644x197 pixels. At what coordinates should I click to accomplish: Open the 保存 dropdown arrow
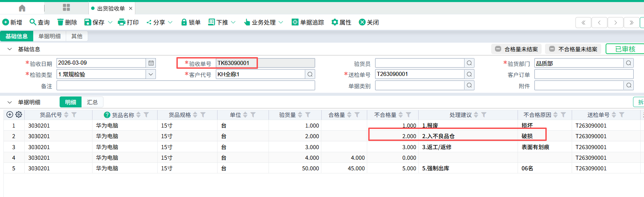point(110,22)
